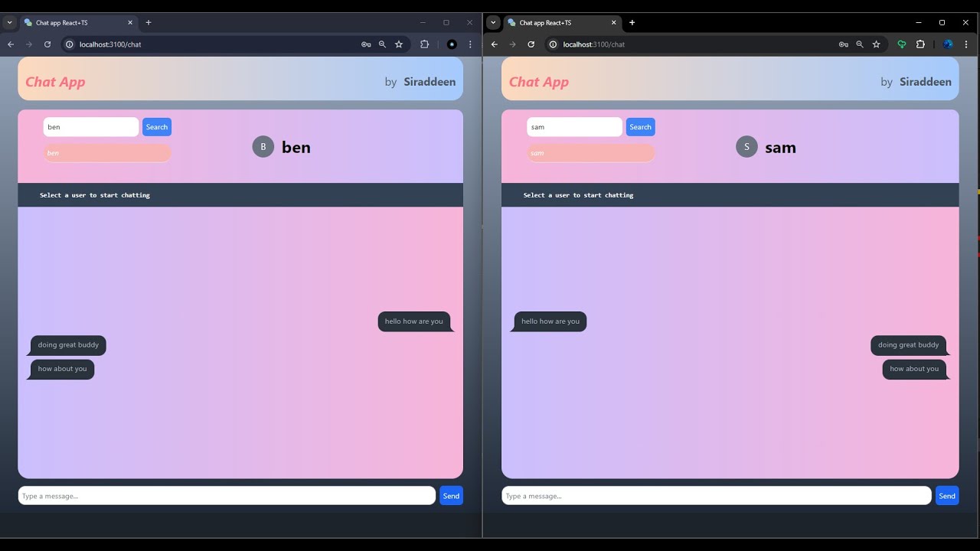
Task: Bookmark page with star in right window
Action: pyautogui.click(x=877, y=44)
